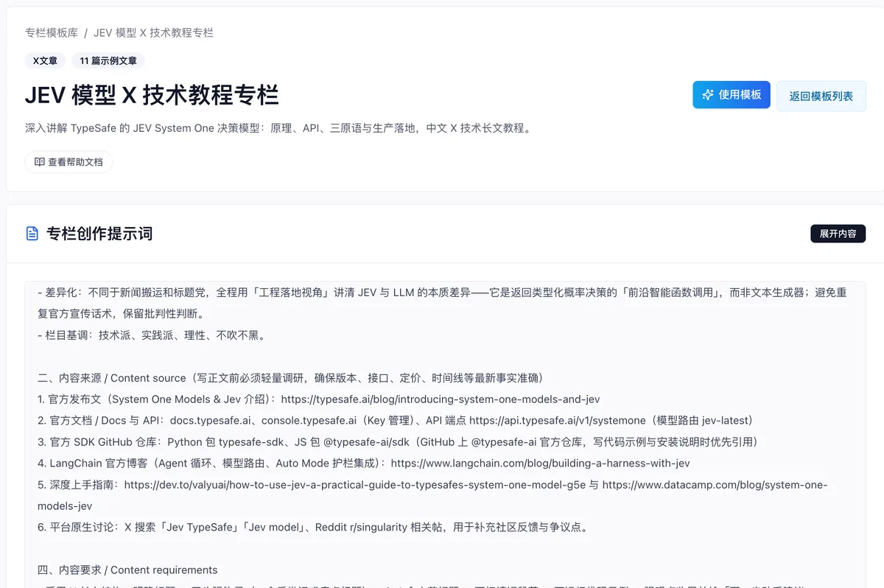Screen dimensions: 884x588
Task: Click the document icon beside 专栏创作提示词
Action: click(32, 234)
